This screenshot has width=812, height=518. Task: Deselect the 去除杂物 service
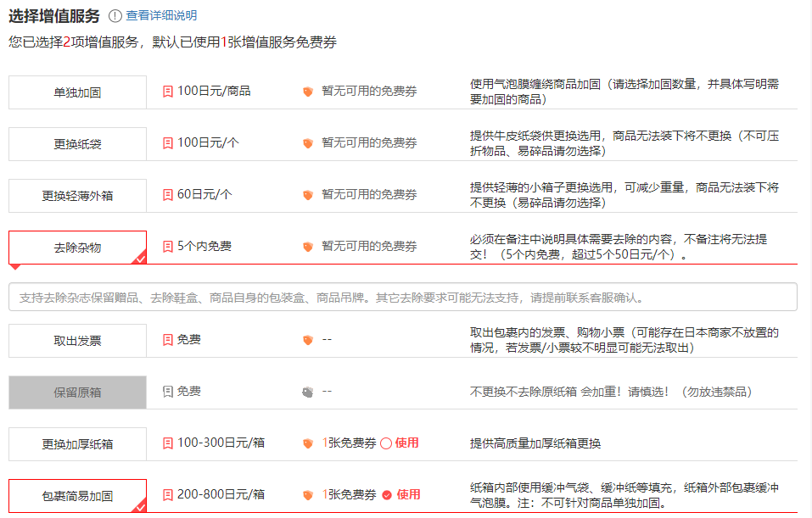[x=78, y=248]
